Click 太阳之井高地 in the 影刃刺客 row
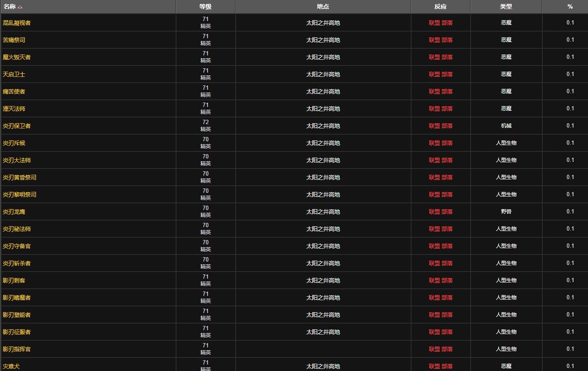Viewport: 588px width, 371px height. [323, 280]
